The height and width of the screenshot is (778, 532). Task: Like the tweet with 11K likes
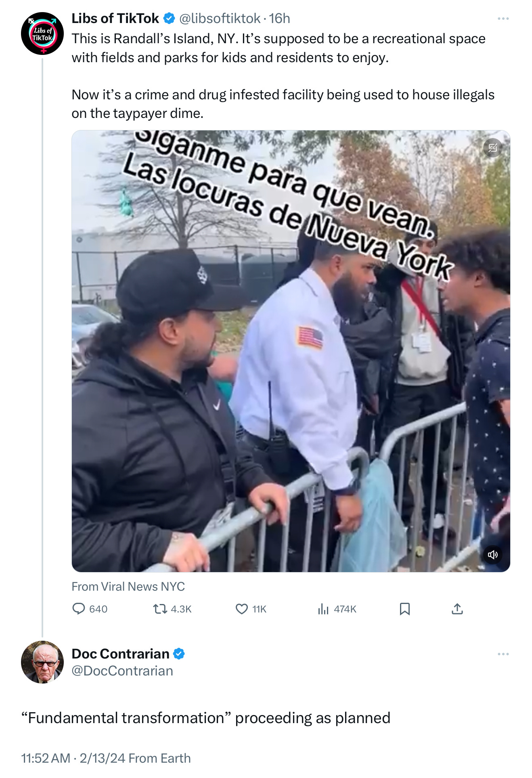(241, 608)
